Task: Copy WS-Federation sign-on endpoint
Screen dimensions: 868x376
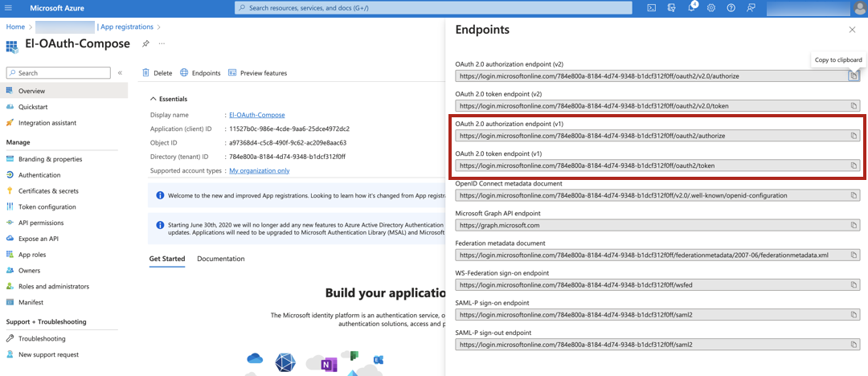Action: point(854,284)
